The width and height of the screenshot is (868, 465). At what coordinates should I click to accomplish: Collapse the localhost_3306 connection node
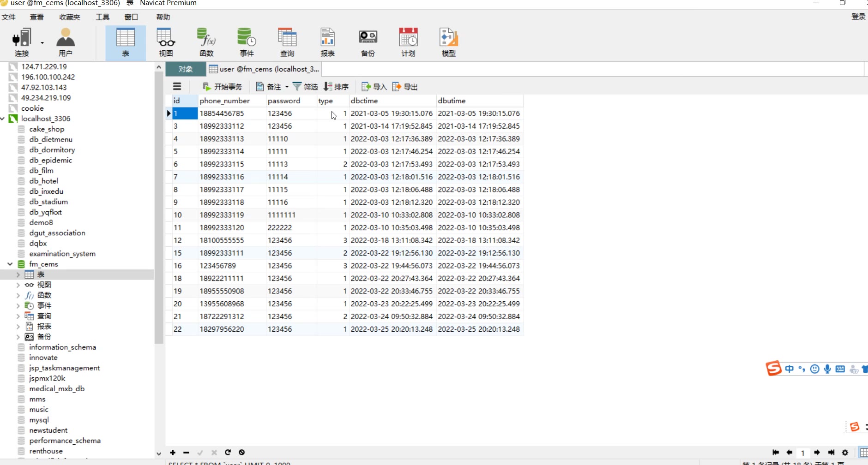pyautogui.click(x=3, y=119)
